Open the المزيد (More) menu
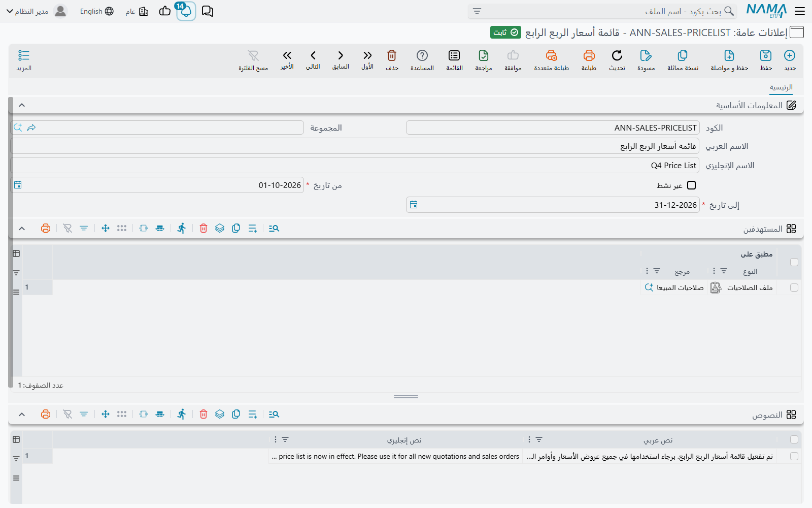The height and width of the screenshot is (508, 812). 24,60
